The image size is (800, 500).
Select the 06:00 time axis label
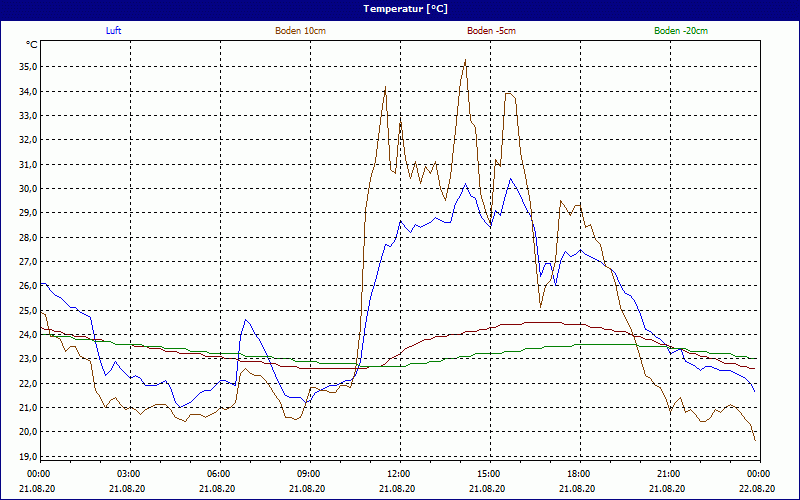[218, 474]
